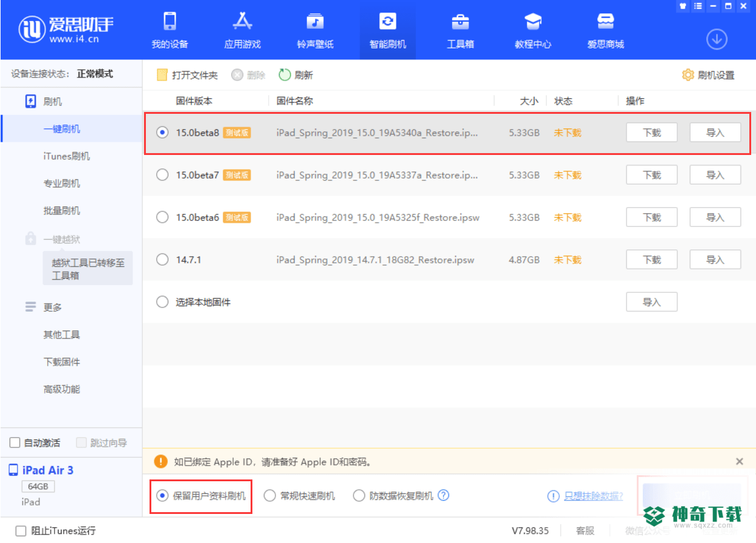Close the Apple ID notice bar
Viewport: 756px width, 543px height.
pyautogui.click(x=739, y=461)
